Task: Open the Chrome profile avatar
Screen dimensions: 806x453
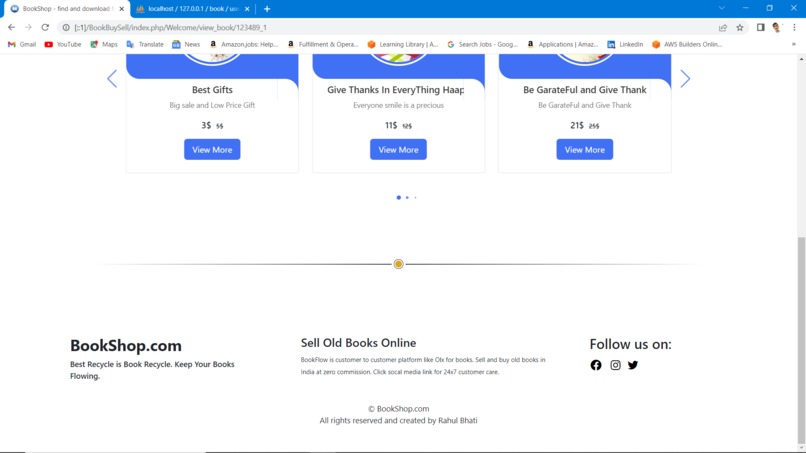Action: coord(777,27)
